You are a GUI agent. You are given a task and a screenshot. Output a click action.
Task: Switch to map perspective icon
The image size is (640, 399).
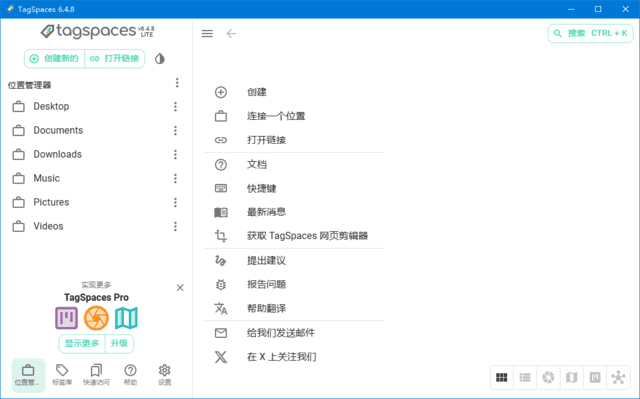tap(571, 377)
